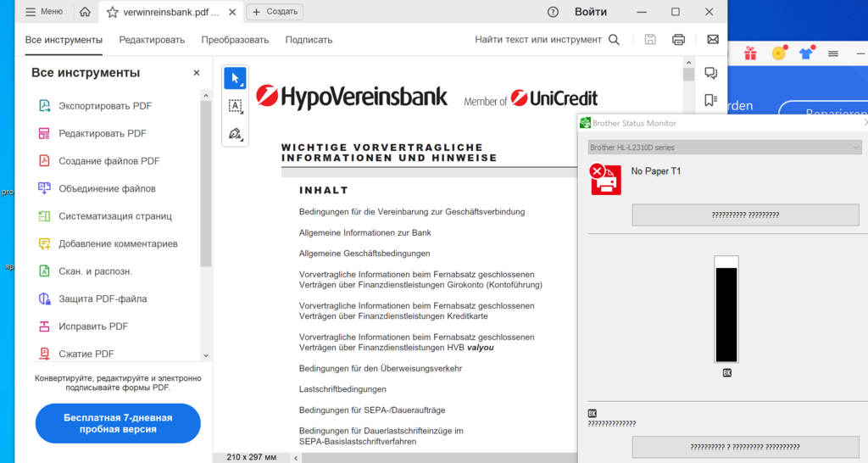The height and width of the screenshot is (463, 868).
Task: Click the No Paper T1 printer error icon
Action: coord(605,180)
